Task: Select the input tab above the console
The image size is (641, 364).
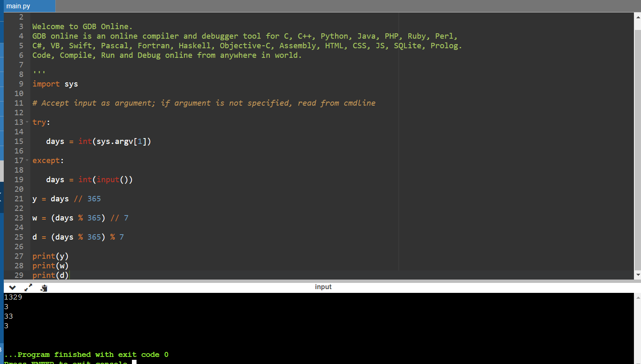Action: [323, 287]
